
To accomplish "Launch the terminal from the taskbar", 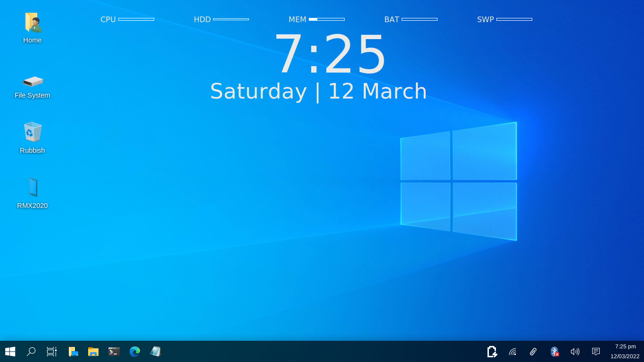I will [114, 352].
